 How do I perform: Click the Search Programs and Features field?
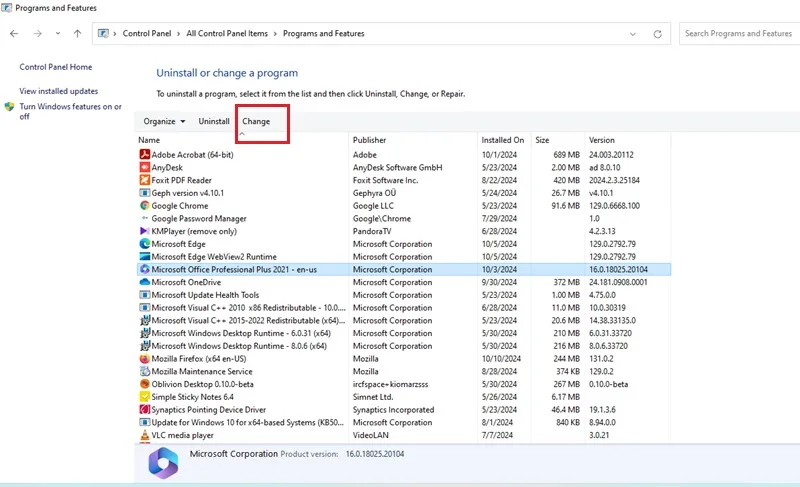pyautogui.click(x=739, y=34)
